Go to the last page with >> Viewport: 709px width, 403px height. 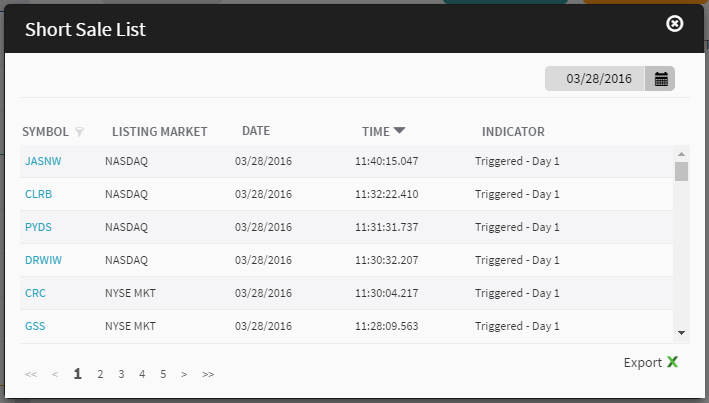tap(208, 375)
